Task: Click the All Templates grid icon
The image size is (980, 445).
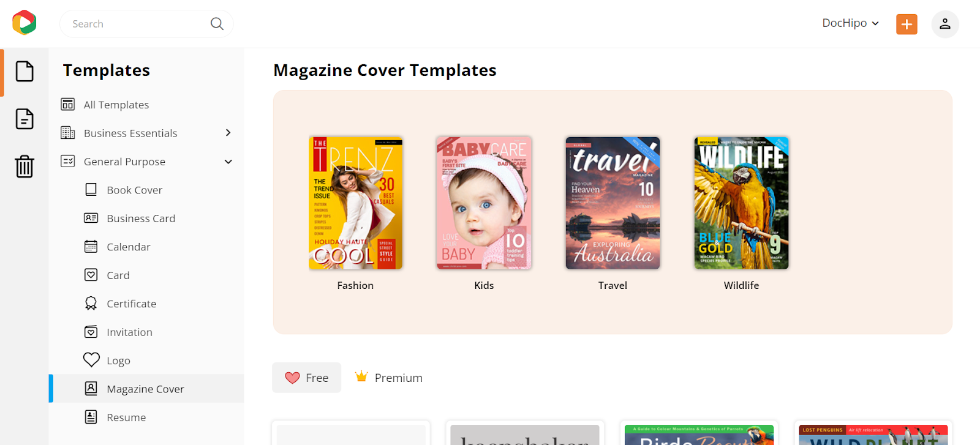Action: coord(68,105)
